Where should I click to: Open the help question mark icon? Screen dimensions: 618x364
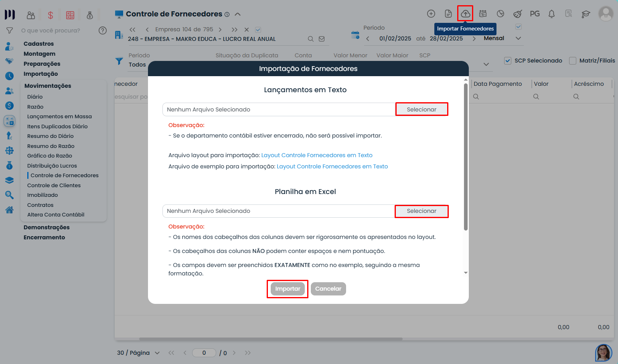click(x=103, y=30)
